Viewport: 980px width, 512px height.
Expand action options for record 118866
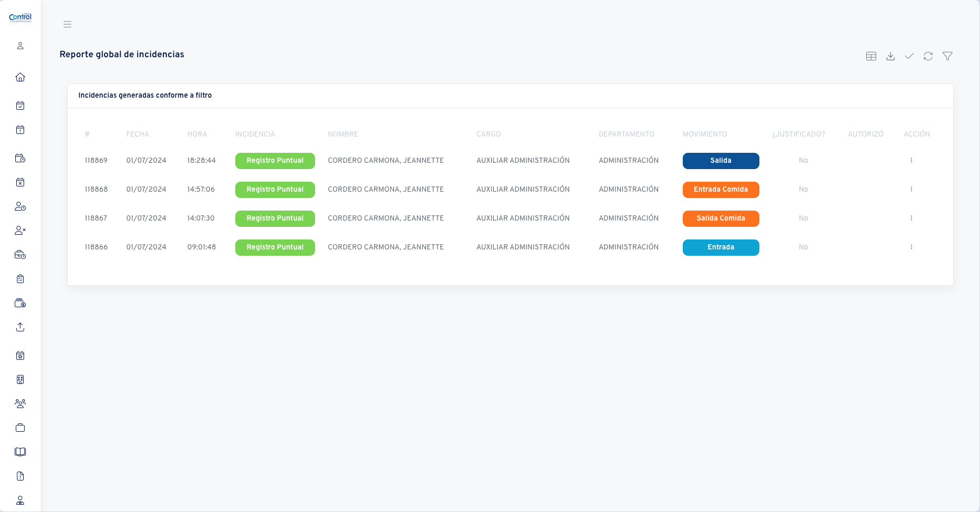911,247
